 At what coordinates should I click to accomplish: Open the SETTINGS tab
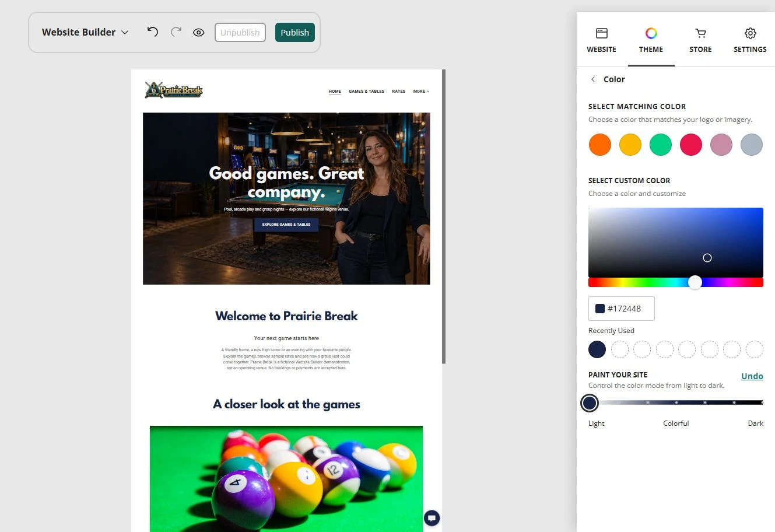(750, 40)
